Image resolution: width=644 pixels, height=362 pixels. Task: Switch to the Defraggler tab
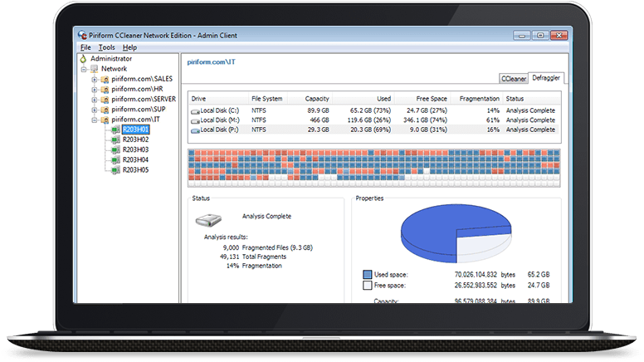tap(546, 78)
